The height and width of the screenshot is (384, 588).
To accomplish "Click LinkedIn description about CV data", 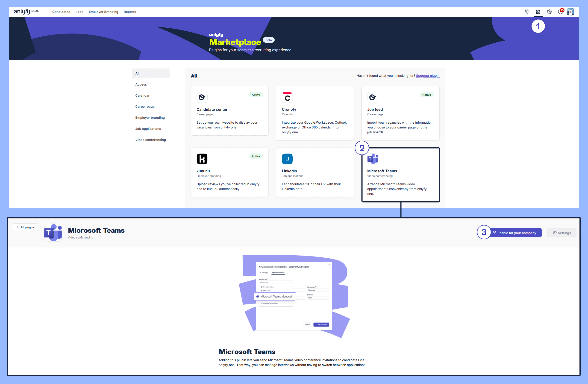I will [x=311, y=186].
